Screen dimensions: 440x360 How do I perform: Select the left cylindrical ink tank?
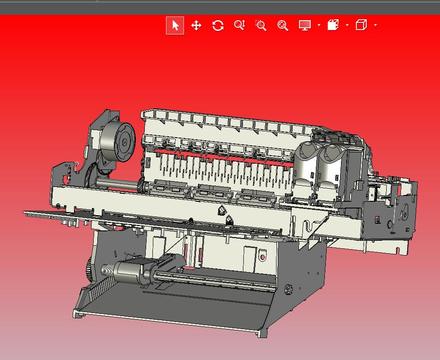click(x=306, y=162)
